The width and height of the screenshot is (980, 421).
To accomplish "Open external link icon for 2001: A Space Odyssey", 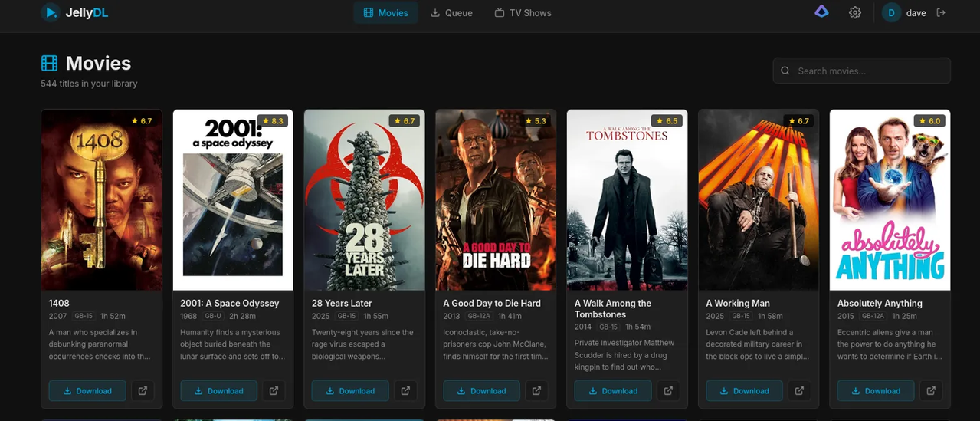I will 274,390.
